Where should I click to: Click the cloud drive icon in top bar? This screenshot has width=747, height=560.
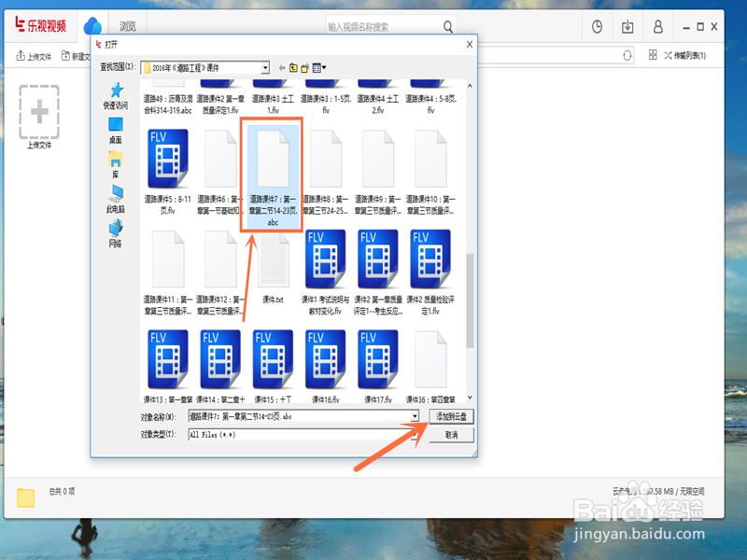[x=92, y=26]
